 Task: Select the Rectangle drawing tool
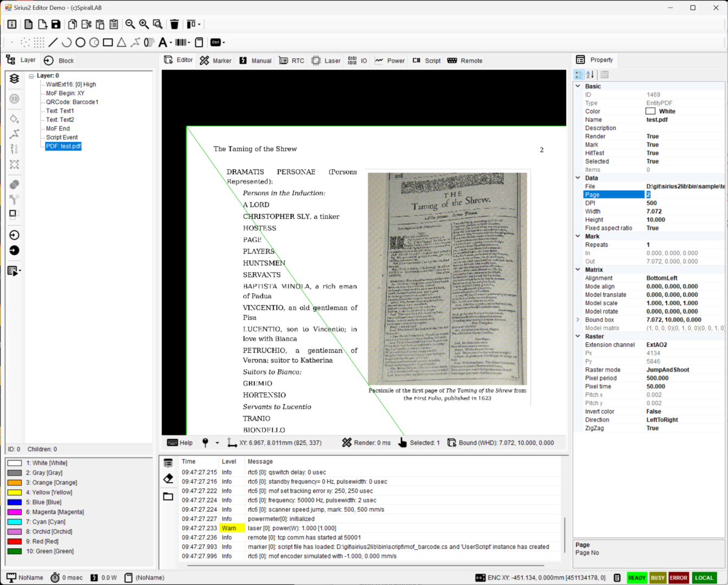108,42
